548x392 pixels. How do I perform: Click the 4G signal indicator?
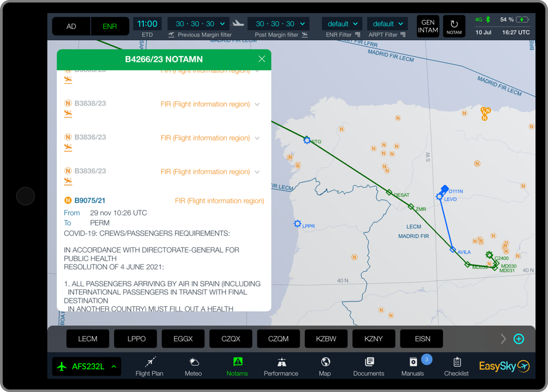[479, 20]
